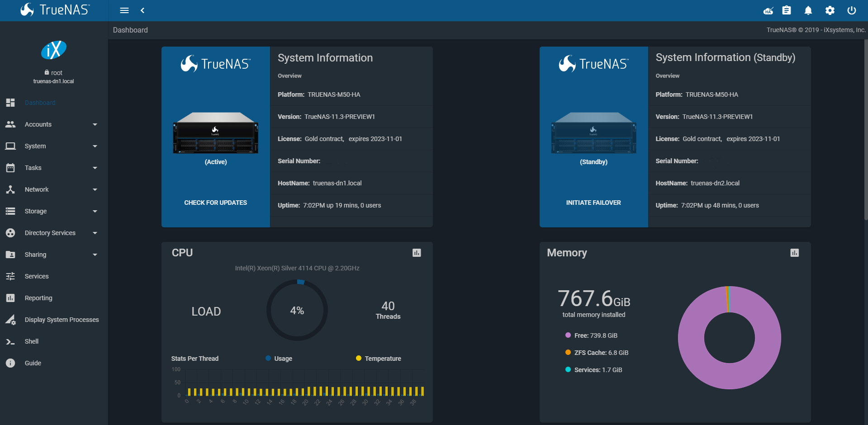Click the Services sliders icon
The width and height of the screenshot is (868, 425).
point(10,276)
